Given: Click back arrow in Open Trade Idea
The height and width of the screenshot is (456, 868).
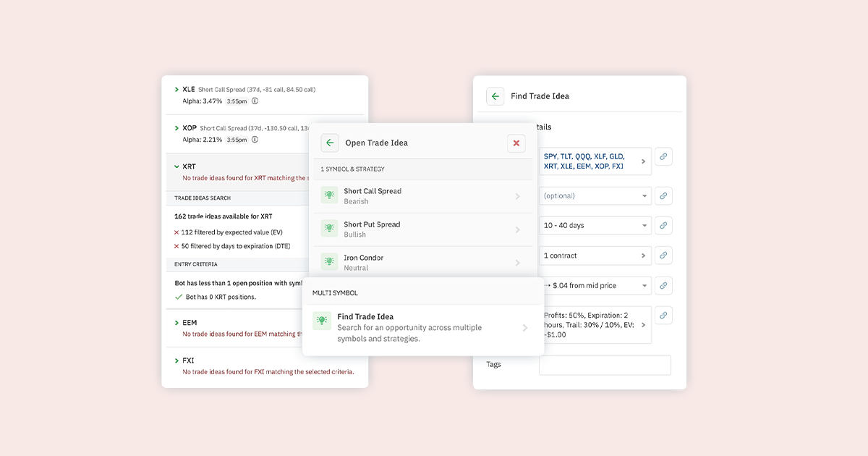Looking at the screenshot, I should tap(330, 143).
